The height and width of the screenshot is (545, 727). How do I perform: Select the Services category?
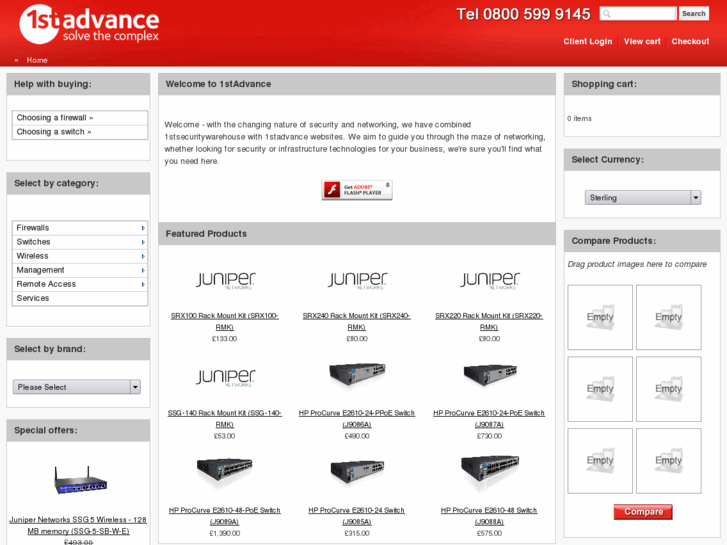point(80,298)
